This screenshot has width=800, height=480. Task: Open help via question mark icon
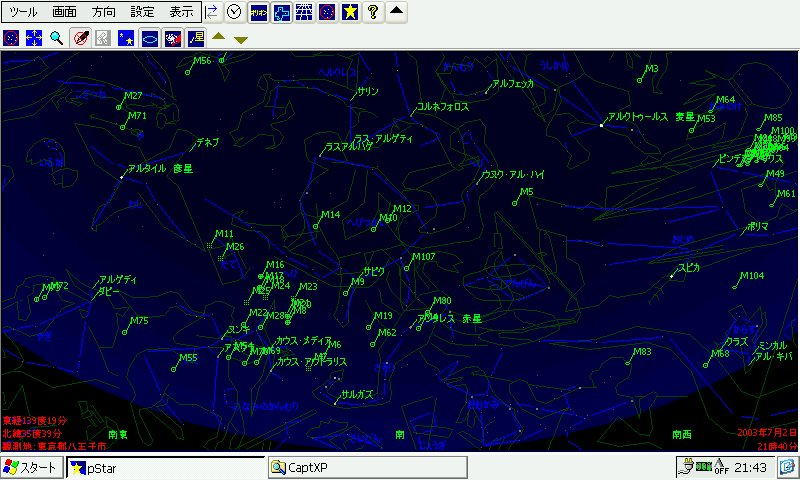click(373, 12)
